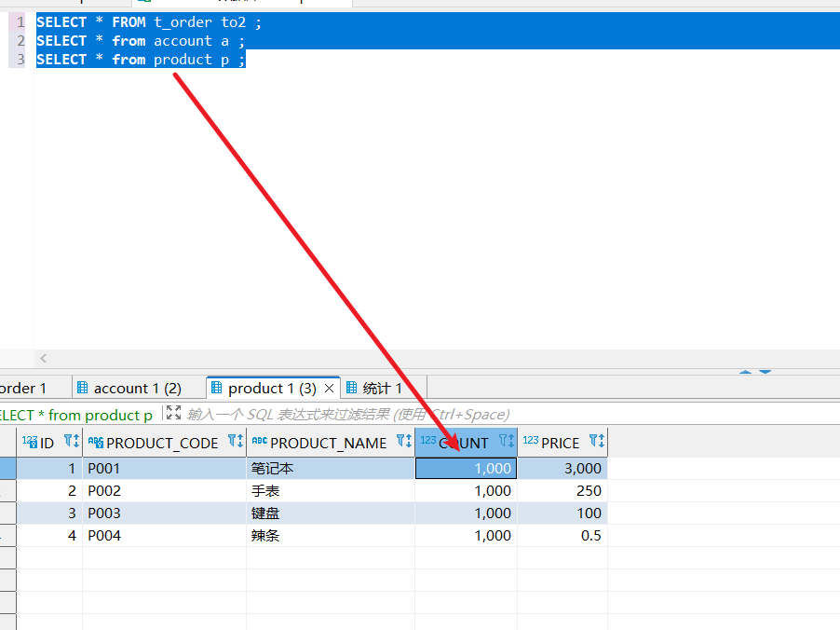Click the table icon on account 1 tab
This screenshot has width=840, height=630.
click(x=83, y=388)
